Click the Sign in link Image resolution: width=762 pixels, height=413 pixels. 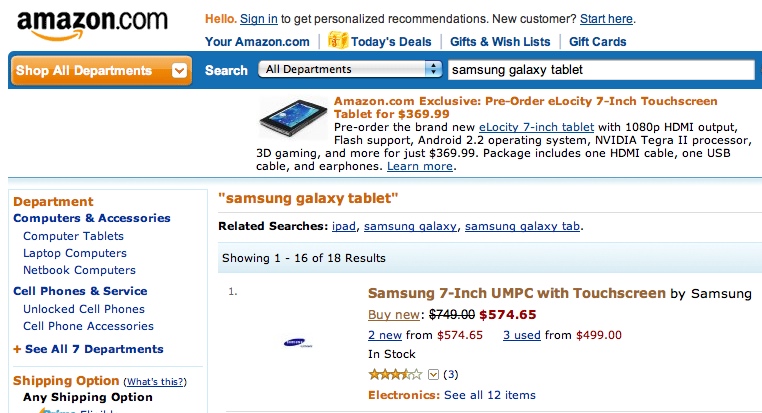click(x=259, y=18)
